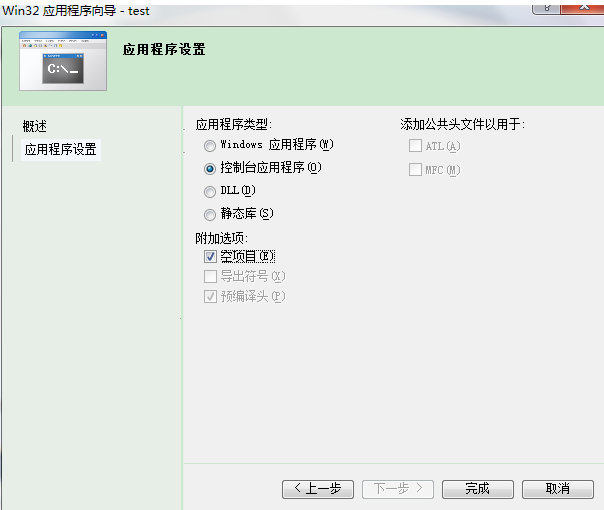This screenshot has height=510, width=604.
Task: Click the 下一步 button
Action: 398,489
